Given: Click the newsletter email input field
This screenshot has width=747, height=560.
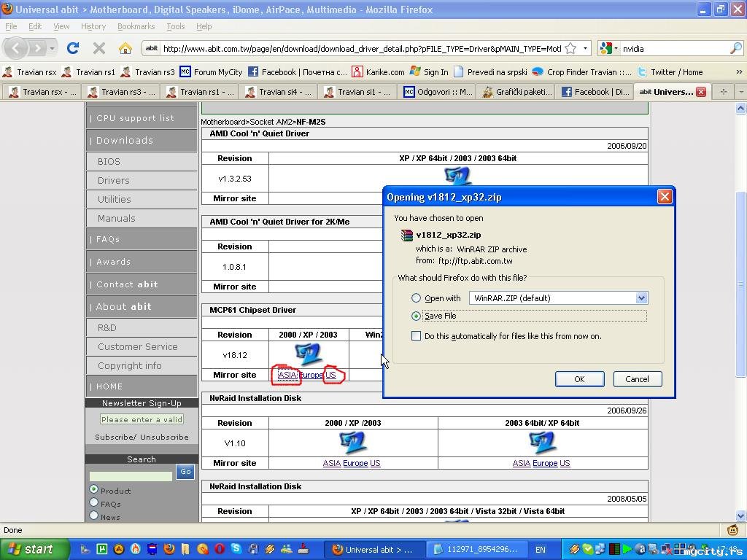Looking at the screenshot, I should pos(142,419).
